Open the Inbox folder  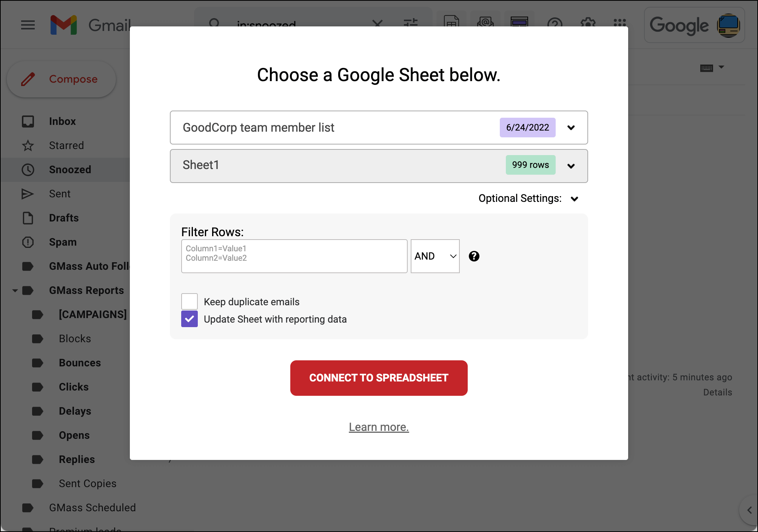pyautogui.click(x=62, y=121)
